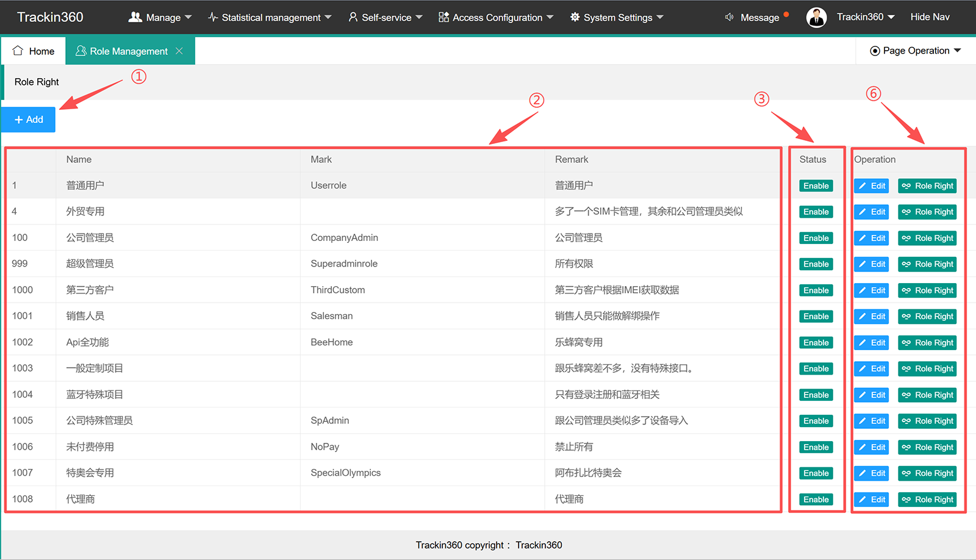Open the System Settings menu
Viewport: 976px width, 560px height.
click(x=617, y=17)
